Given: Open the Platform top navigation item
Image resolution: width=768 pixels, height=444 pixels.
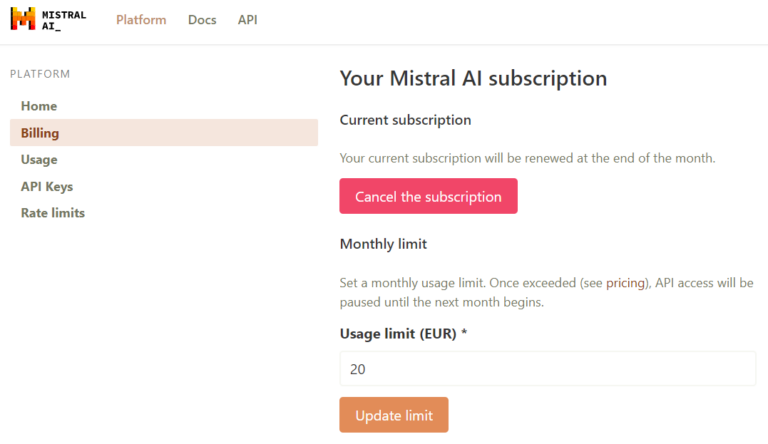Looking at the screenshot, I should point(141,20).
